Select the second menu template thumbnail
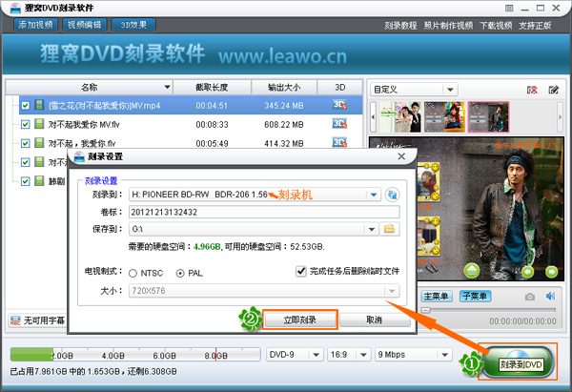The height and width of the screenshot is (392, 572). (444, 116)
